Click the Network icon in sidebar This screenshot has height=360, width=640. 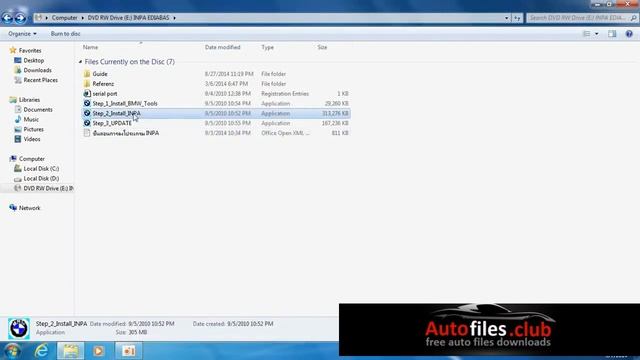click(x=13, y=208)
